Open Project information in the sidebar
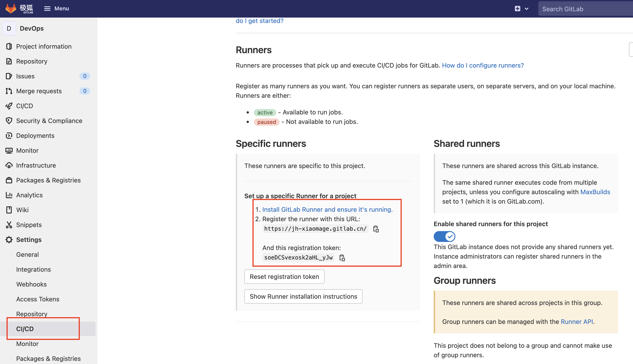 9,46
